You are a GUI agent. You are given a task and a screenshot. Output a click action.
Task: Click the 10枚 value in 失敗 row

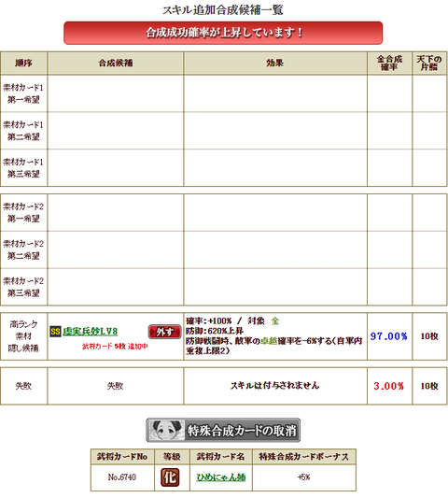tap(429, 386)
